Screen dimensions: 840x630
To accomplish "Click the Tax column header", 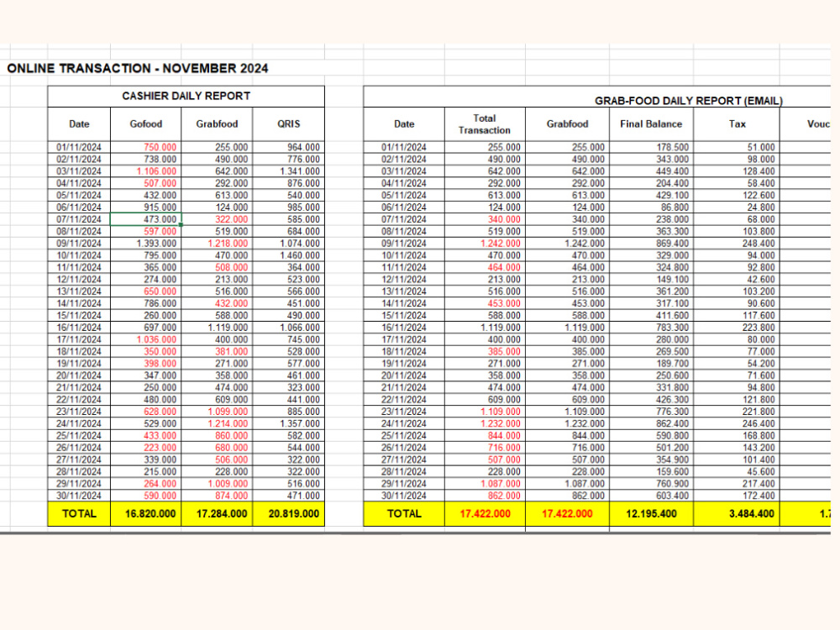I will [738, 123].
